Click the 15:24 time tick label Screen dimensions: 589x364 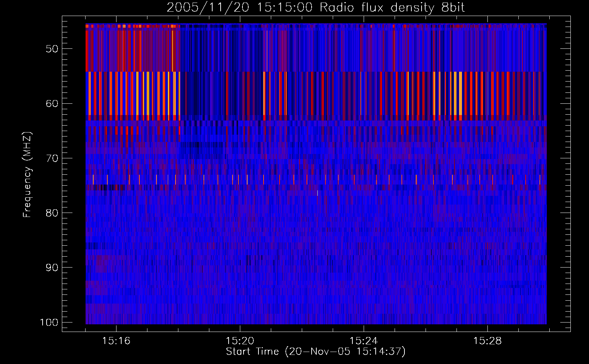coord(364,341)
